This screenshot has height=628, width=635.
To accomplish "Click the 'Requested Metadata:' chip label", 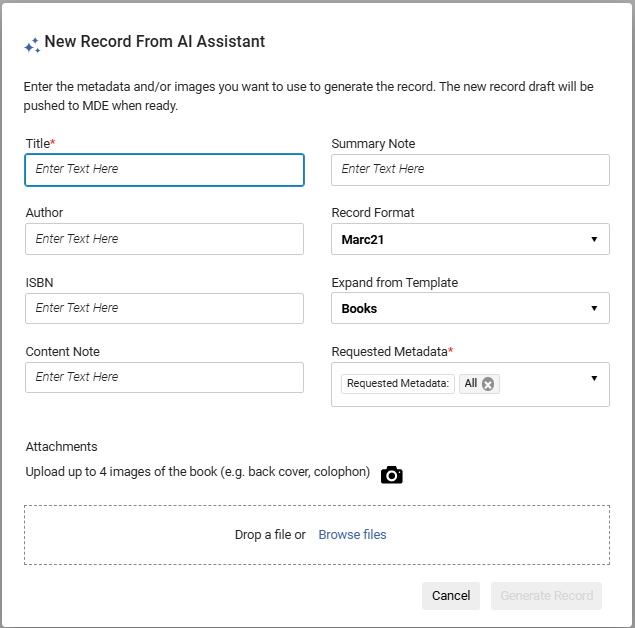I will click(398, 384).
